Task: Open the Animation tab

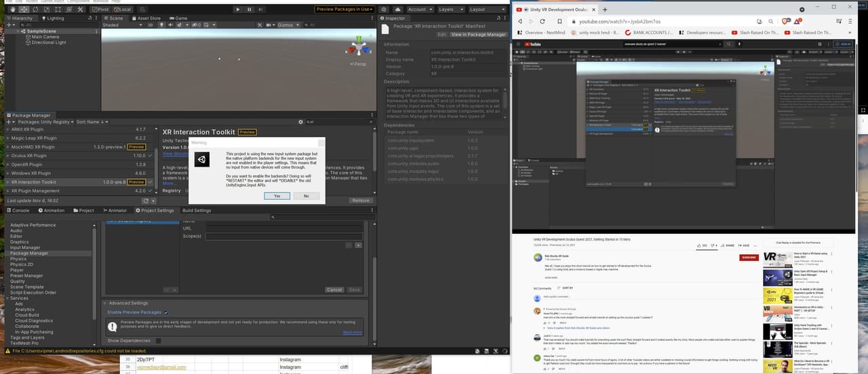Action: tap(51, 211)
